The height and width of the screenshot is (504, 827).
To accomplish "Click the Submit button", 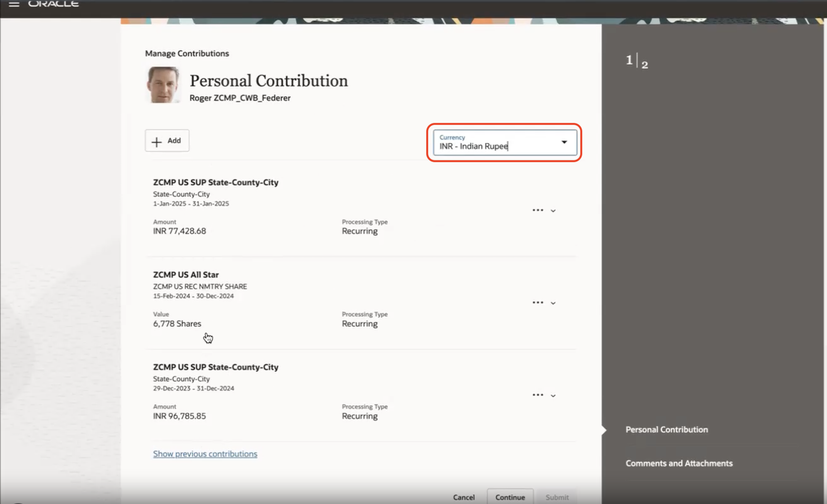I will [557, 497].
